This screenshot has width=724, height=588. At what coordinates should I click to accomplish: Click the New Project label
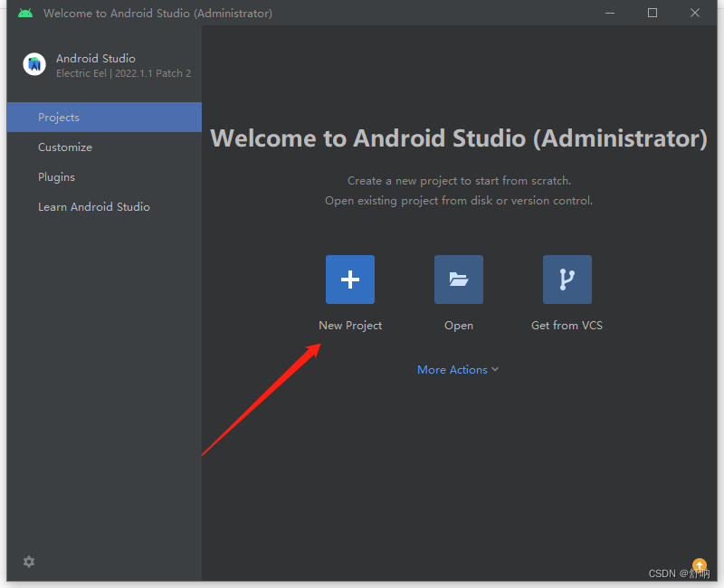tap(350, 326)
